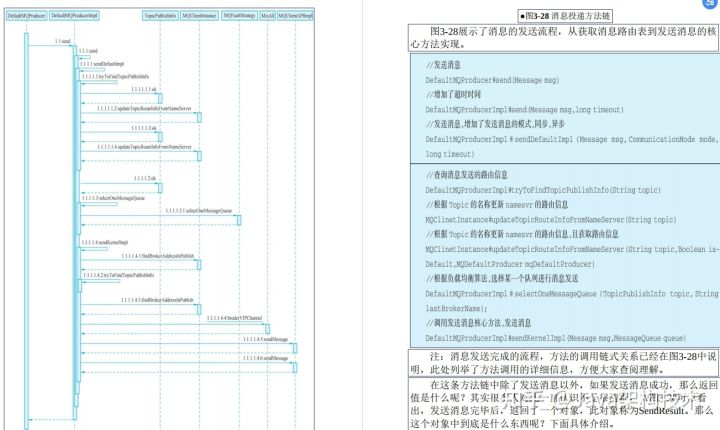Click '1.1.1.1.4.2:tryToFindTopicPublishInfo' label
The height and width of the screenshot is (430, 720).
click(x=118, y=275)
